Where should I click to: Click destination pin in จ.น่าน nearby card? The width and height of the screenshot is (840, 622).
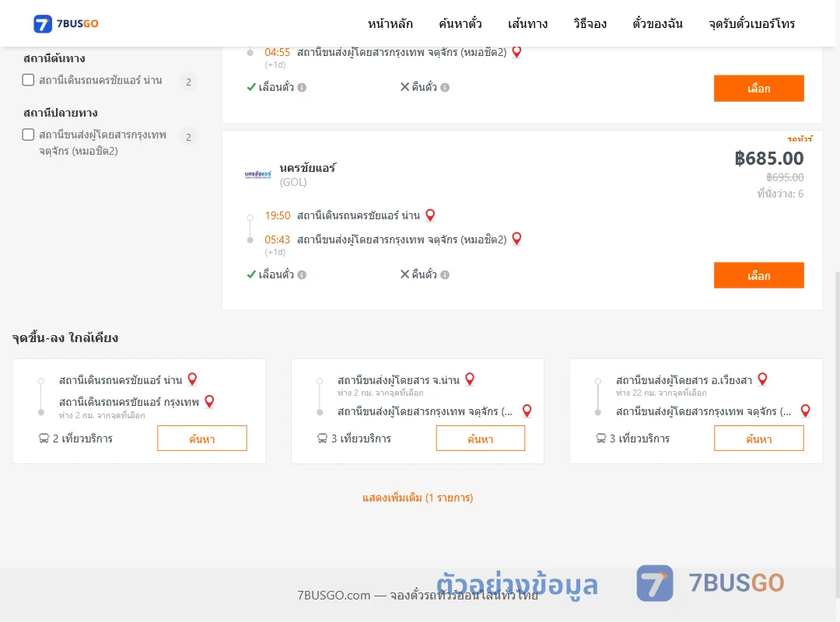click(527, 411)
